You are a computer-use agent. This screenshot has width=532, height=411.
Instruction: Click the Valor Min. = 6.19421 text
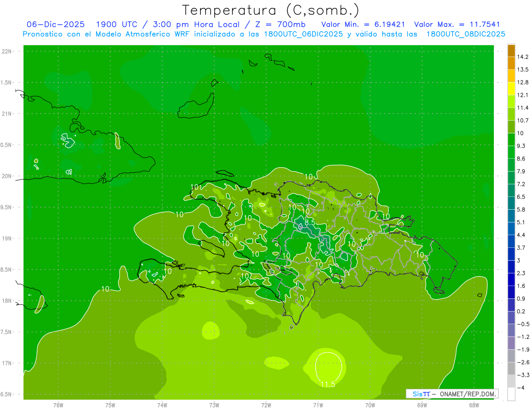(363, 24)
